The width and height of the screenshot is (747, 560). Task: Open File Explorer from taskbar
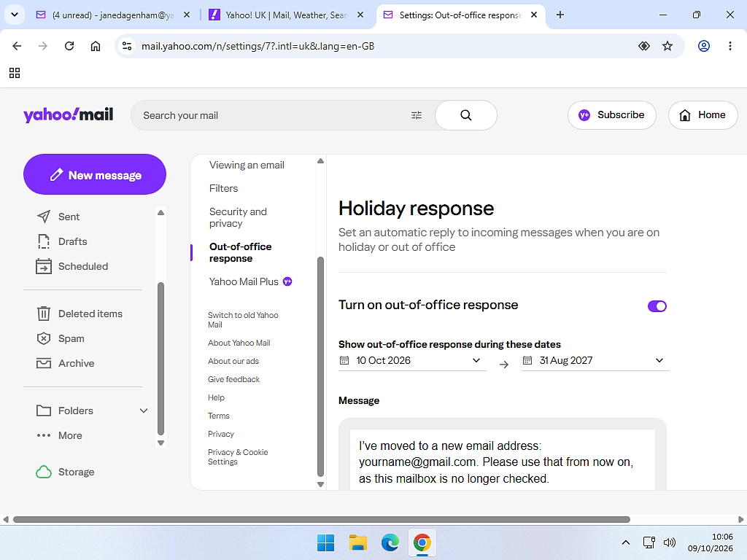tap(357, 542)
